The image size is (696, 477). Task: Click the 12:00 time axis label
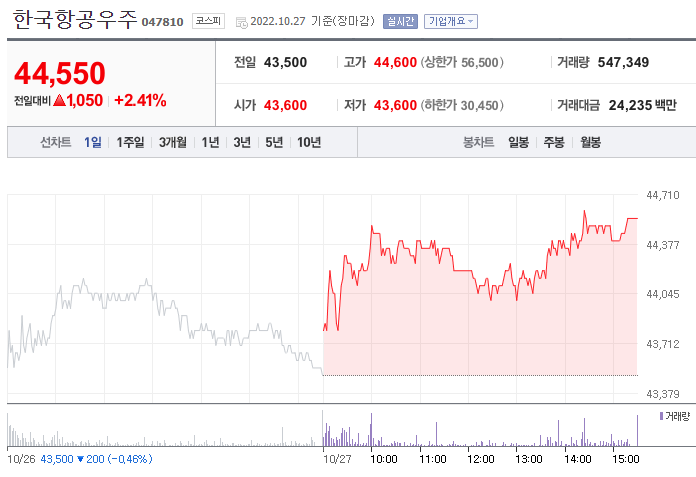481,459
